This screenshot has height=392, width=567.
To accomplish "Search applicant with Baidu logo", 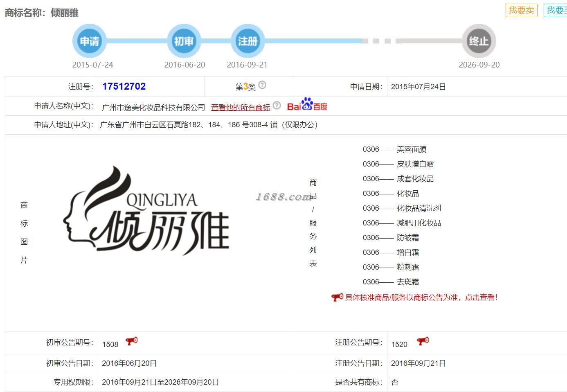I will (x=307, y=104).
